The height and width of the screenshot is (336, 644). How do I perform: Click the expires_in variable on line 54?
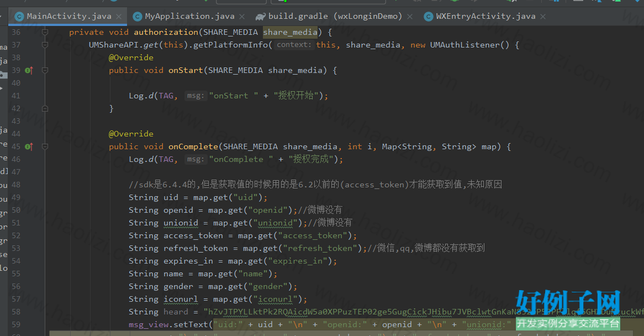click(x=188, y=261)
